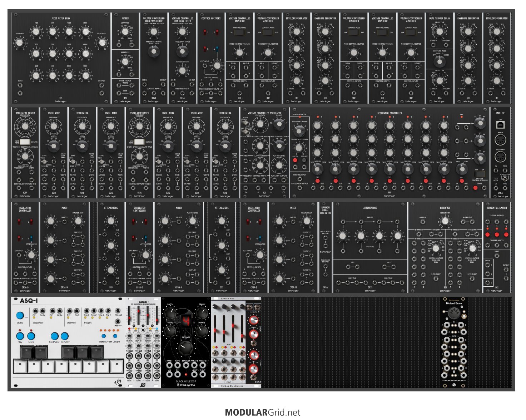The image size is (526, 420).
Task: Tap the first white key on ASQ-1 keyboard
Action: (x=20, y=366)
